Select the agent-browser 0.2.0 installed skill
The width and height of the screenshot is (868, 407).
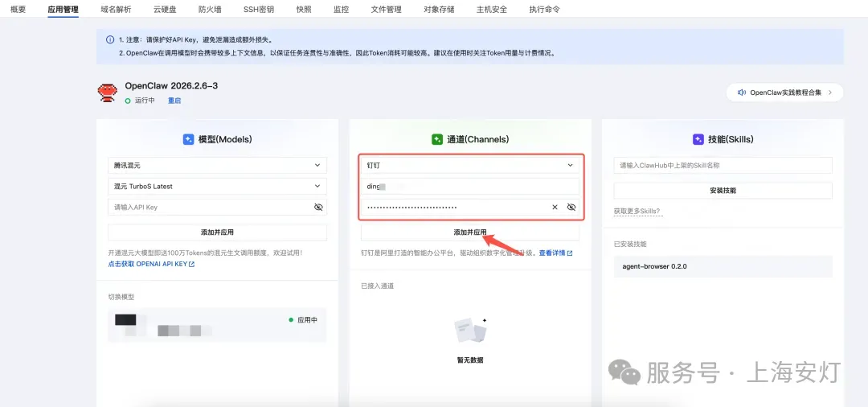[x=723, y=266]
